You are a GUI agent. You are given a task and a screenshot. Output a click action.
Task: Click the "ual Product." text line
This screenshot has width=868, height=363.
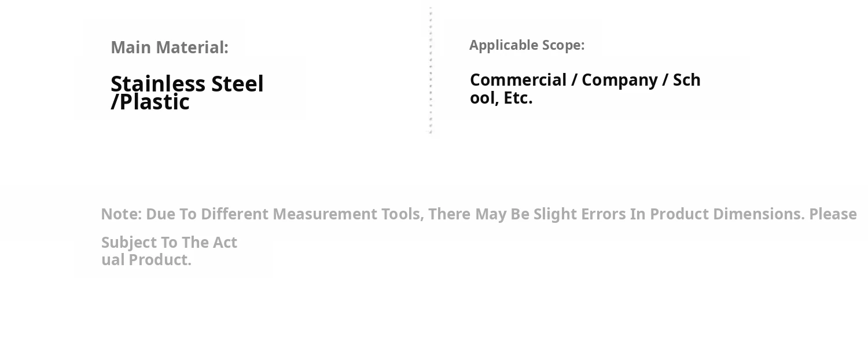coord(146,260)
